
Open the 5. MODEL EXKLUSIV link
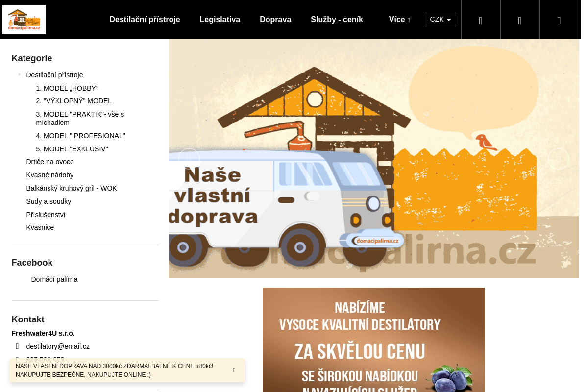[72, 148]
